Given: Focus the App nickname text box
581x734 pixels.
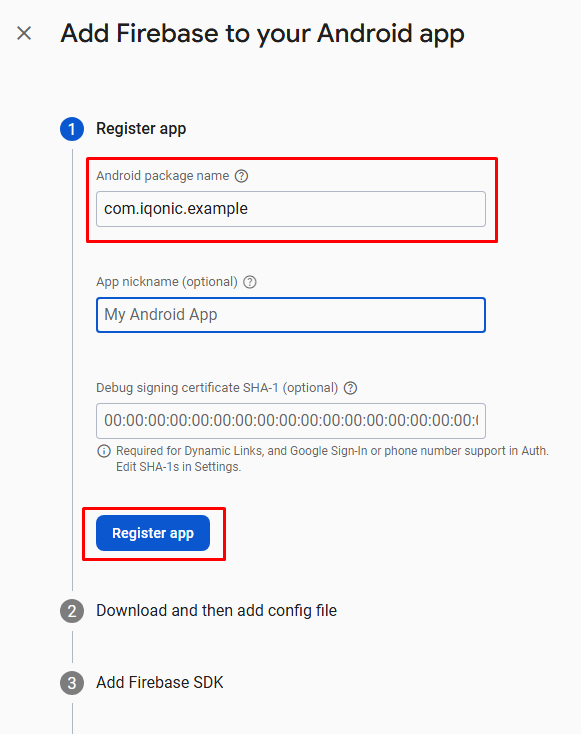Looking at the screenshot, I should click(291, 315).
